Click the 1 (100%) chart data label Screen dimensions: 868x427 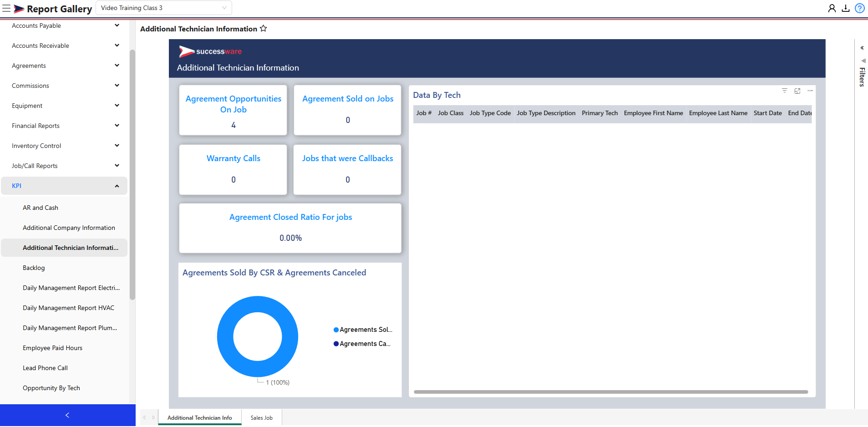(278, 382)
